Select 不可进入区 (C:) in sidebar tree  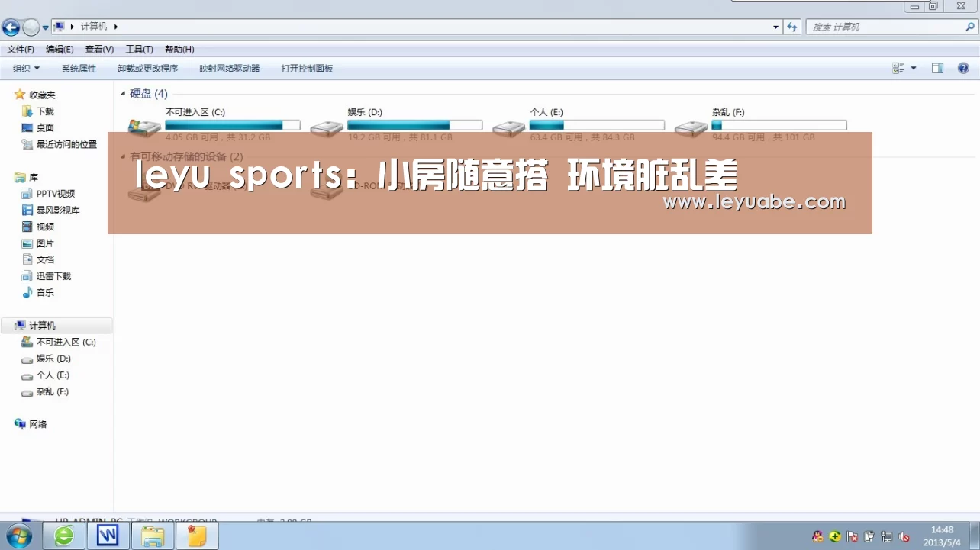pyautogui.click(x=66, y=343)
